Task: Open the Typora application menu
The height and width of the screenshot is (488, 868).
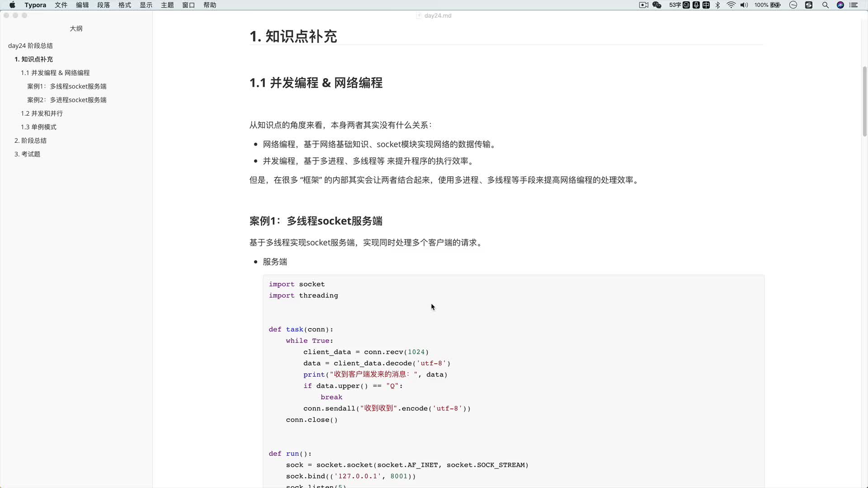Action: point(35,5)
